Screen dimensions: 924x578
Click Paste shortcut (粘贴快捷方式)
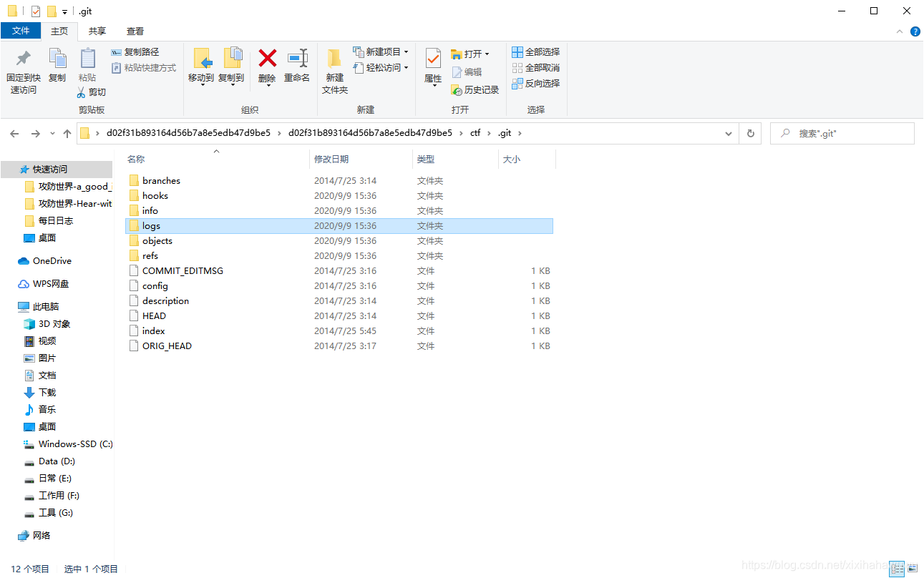pyautogui.click(x=144, y=68)
